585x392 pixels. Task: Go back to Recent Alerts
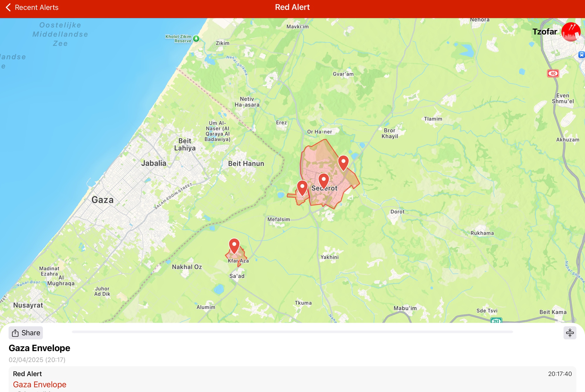(32, 7)
